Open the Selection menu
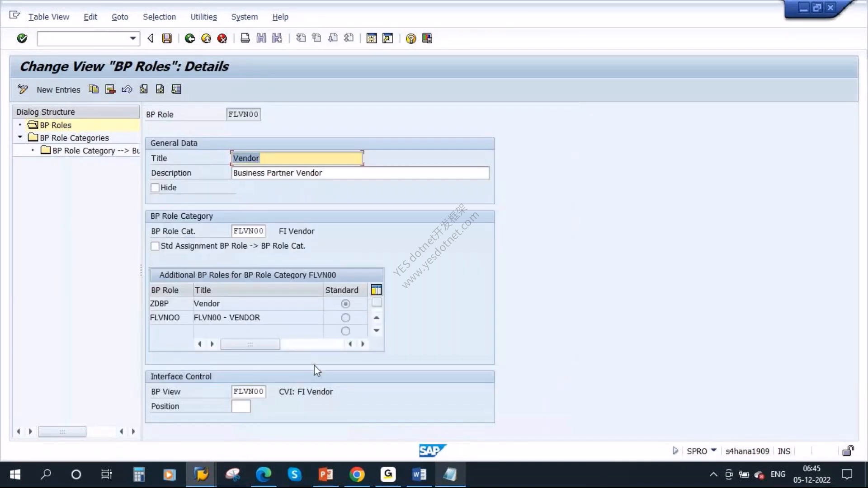 (x=159, y=17)
